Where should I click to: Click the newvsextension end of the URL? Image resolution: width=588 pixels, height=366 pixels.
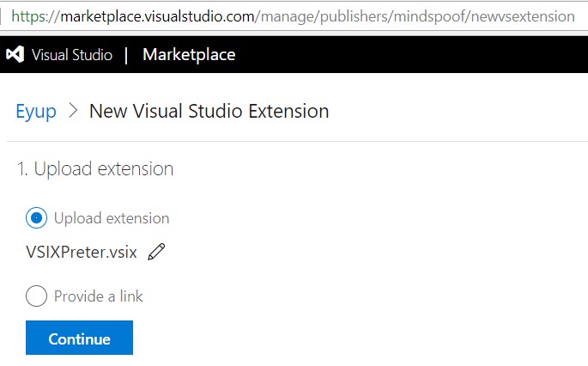coord(523,16)
